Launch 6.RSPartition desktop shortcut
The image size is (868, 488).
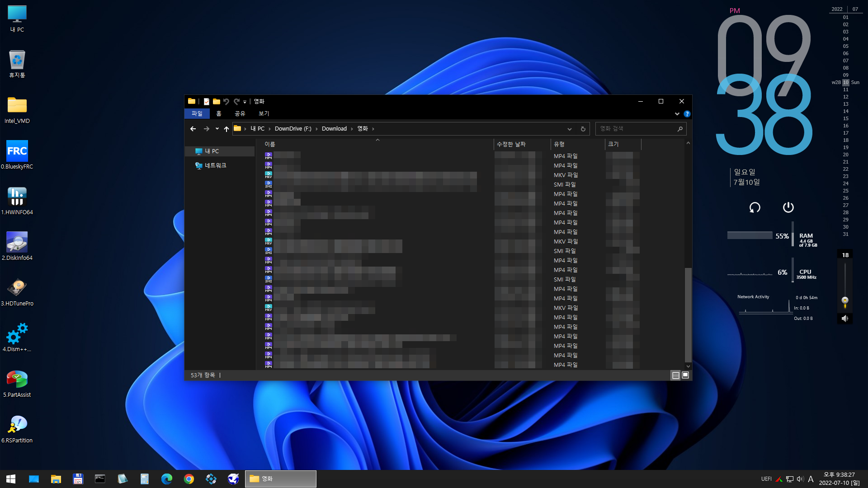tap(17, 429)
